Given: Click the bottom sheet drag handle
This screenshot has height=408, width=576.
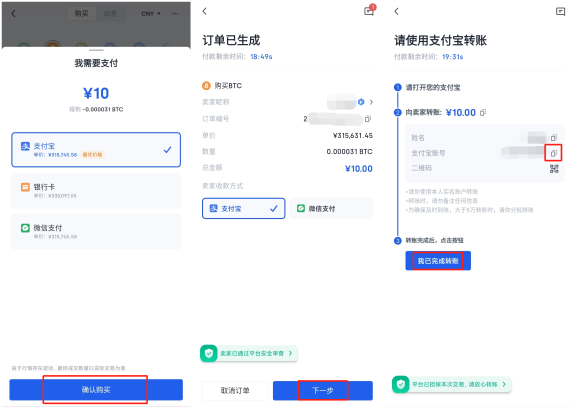Looking at the screenshot, I should (x=96, y=50).
